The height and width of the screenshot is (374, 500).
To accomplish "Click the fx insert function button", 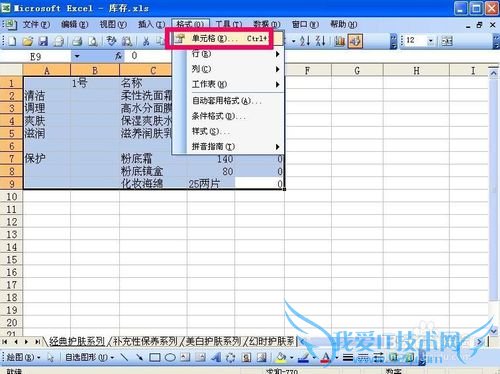I will tap(118, 56).
